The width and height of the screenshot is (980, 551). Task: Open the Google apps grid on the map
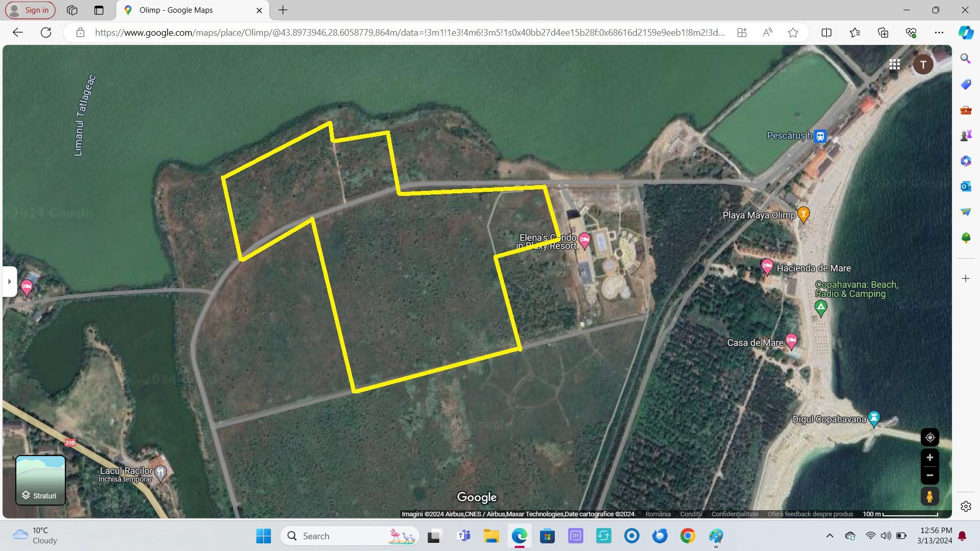(x=895, y=64)
